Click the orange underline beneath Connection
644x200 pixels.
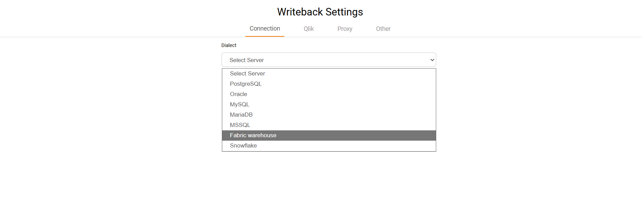[x=264, y=36]
